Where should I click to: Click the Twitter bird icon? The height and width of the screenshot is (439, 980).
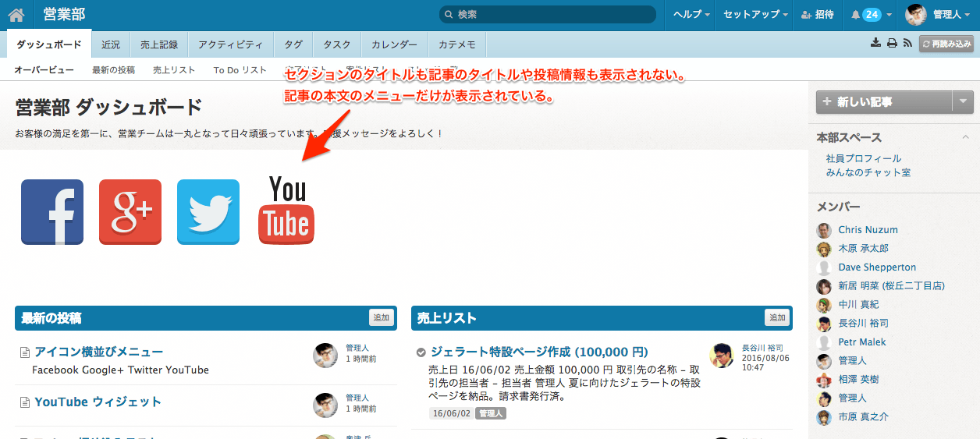(x=208, y=212)
